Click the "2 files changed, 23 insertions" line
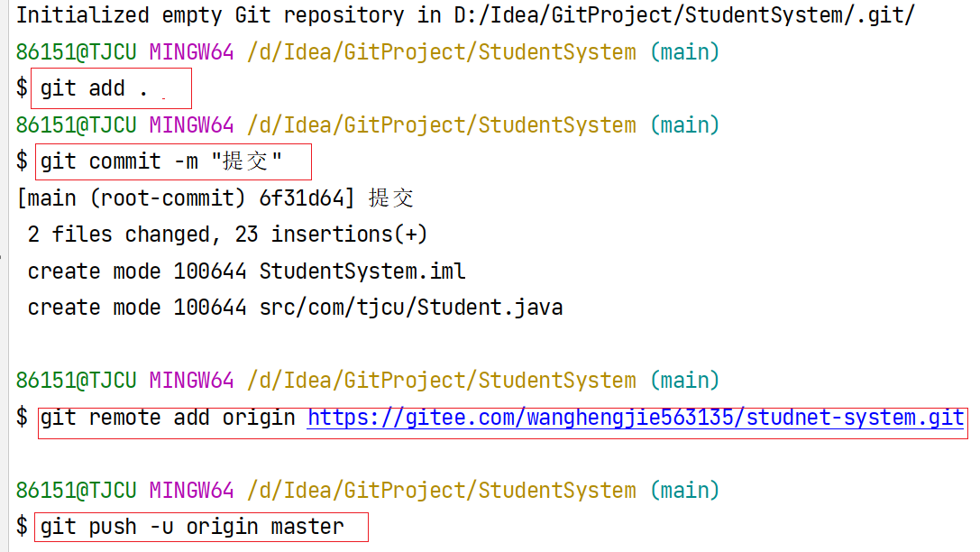 (227, 235)
